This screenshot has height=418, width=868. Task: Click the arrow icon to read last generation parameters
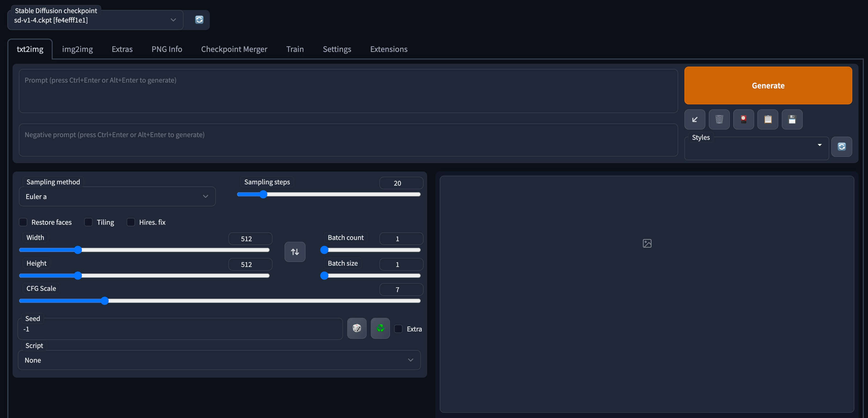pos(694,119)
